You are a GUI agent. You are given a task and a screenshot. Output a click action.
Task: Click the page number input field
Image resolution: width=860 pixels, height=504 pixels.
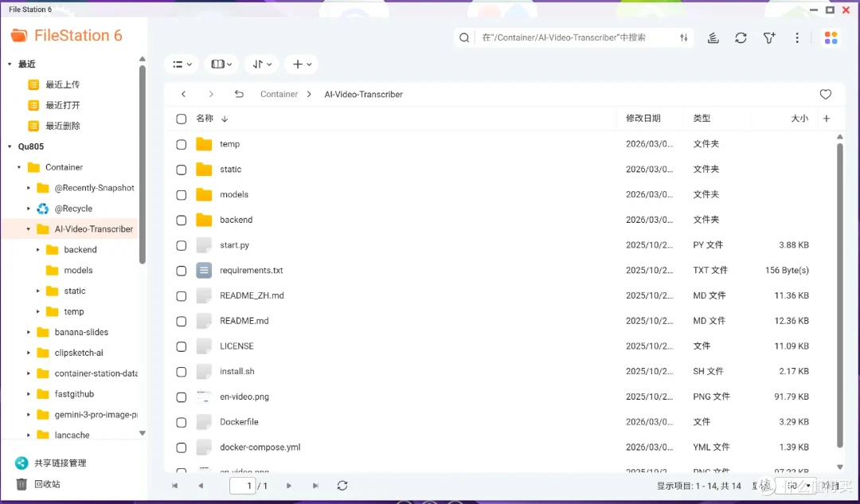(242, 486)
